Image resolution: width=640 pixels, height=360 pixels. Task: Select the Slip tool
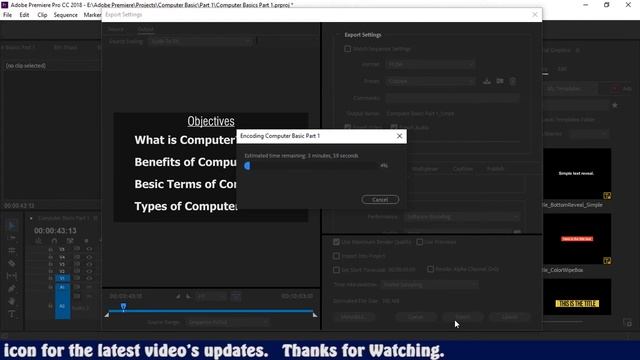12,276
